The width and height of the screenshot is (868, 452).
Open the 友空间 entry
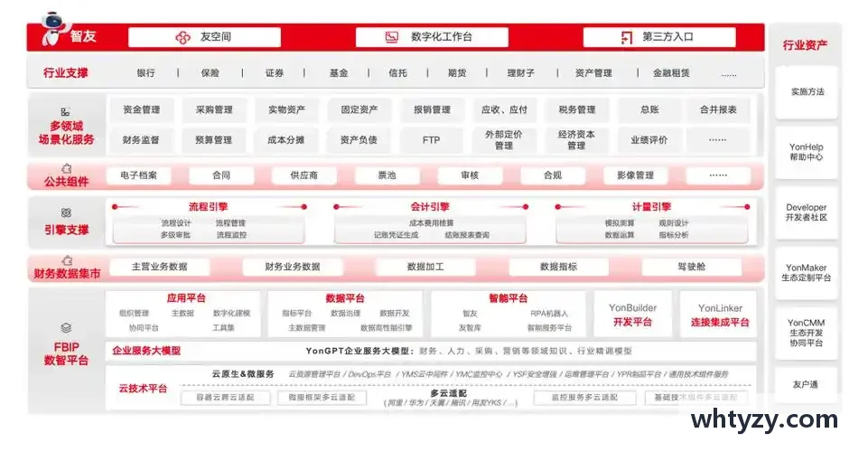(204, 37)
